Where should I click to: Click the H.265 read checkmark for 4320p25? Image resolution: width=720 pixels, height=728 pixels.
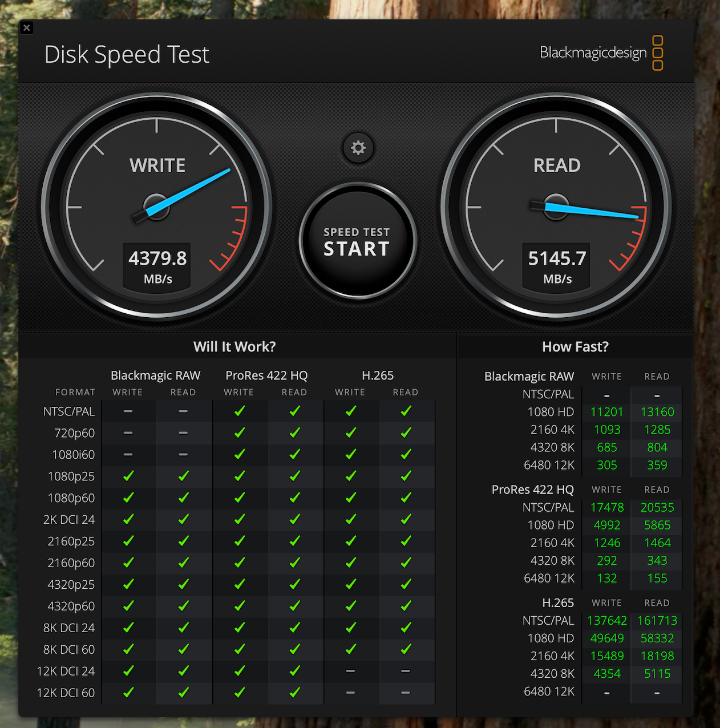(406, 584)
